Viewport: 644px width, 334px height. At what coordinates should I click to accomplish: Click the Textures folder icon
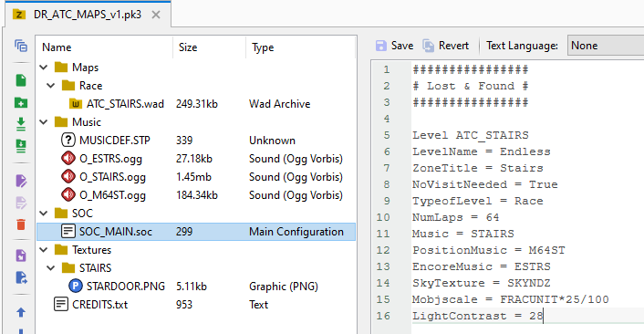click(x=61, y=249)
